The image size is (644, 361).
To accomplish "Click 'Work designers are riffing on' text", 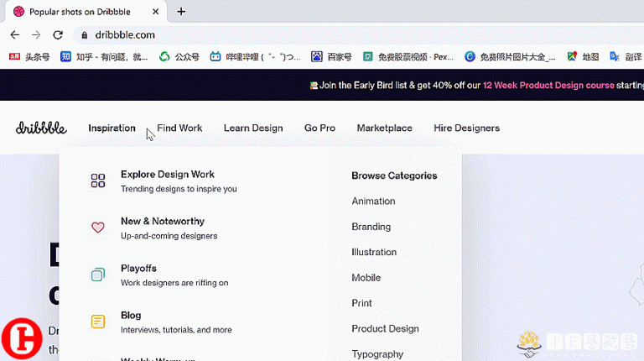I will (174, 283).
